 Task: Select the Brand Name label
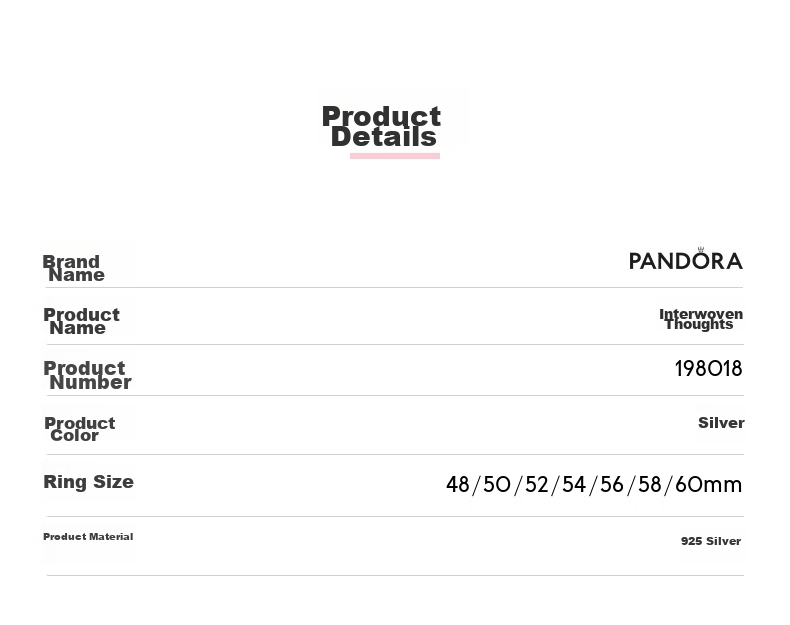(74, 268)
